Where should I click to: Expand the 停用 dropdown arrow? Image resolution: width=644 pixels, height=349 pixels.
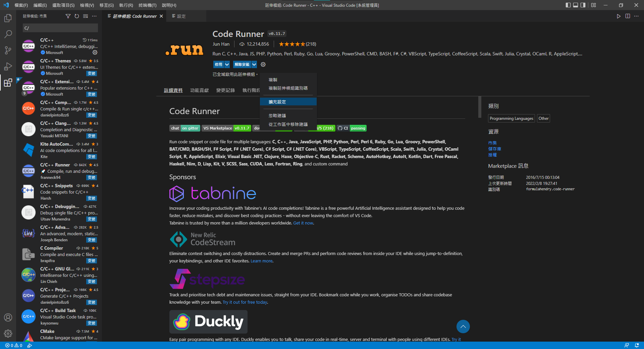[x=227, y=64]
